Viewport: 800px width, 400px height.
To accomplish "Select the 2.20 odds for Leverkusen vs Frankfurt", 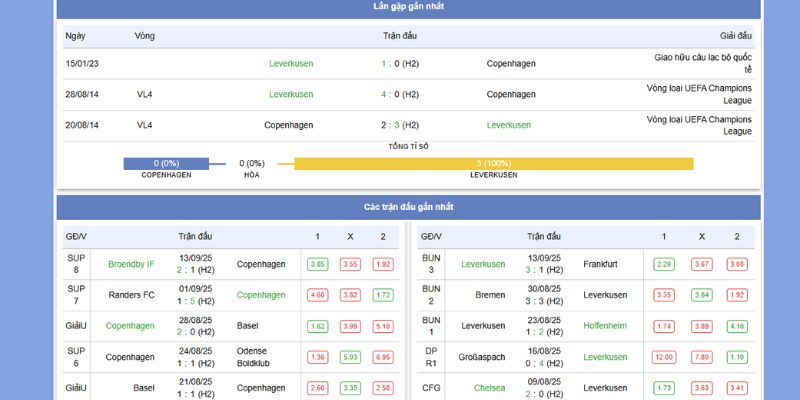I will (x=663, y=264).
